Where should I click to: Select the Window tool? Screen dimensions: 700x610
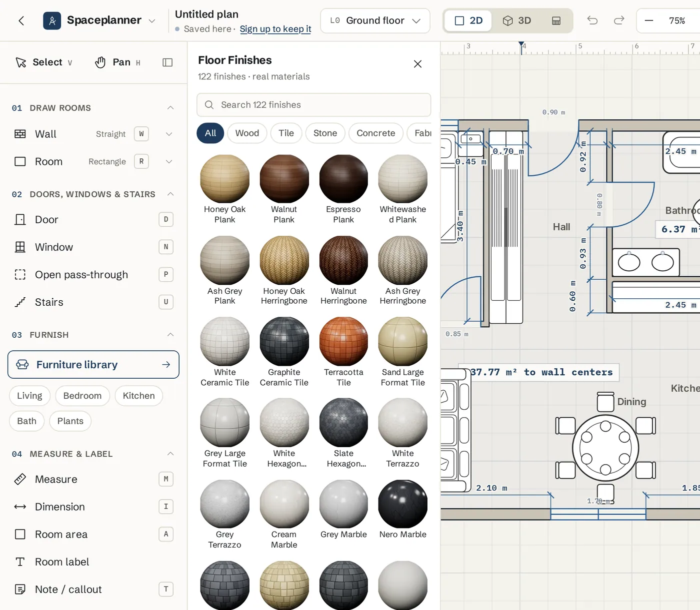point(93,247)
